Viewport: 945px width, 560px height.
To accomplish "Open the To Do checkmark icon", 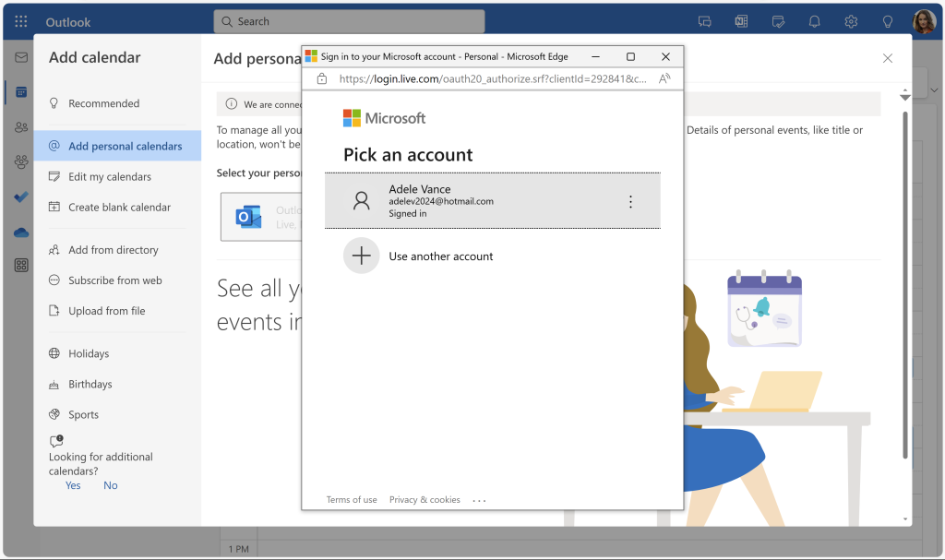I will point(21,197).
